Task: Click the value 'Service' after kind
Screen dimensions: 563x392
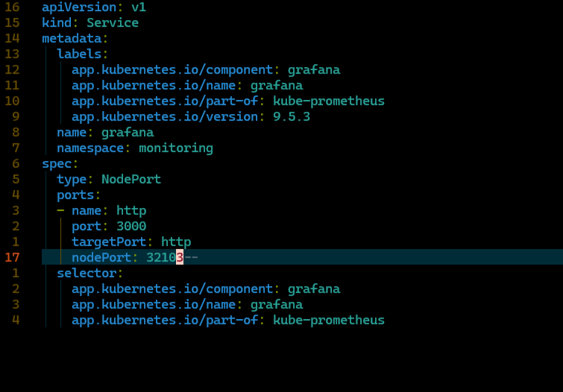Action: point(113,22)
